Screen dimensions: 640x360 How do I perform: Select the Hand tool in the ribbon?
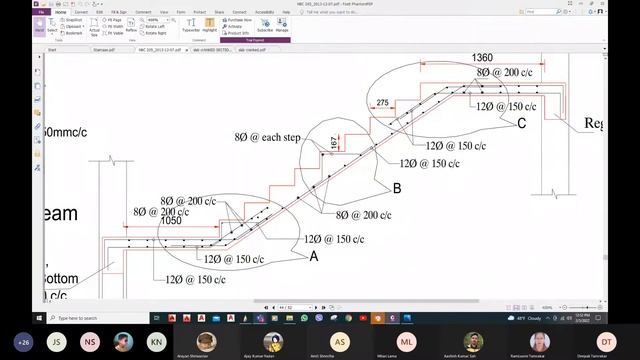[40, 27]
